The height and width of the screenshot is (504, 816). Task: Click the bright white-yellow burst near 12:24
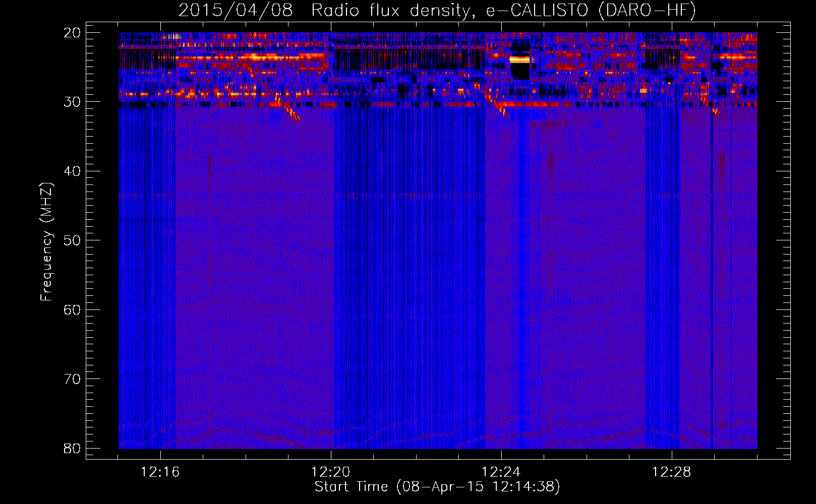pyautogui.click(x=519, y=59)
